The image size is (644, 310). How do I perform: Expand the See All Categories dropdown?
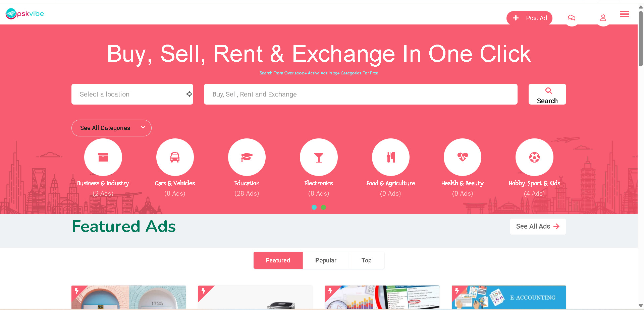[111, 128]
